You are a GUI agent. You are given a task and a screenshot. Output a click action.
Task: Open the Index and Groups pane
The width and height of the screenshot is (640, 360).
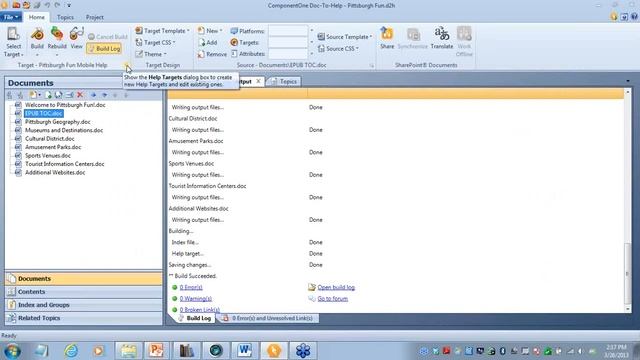83,305
